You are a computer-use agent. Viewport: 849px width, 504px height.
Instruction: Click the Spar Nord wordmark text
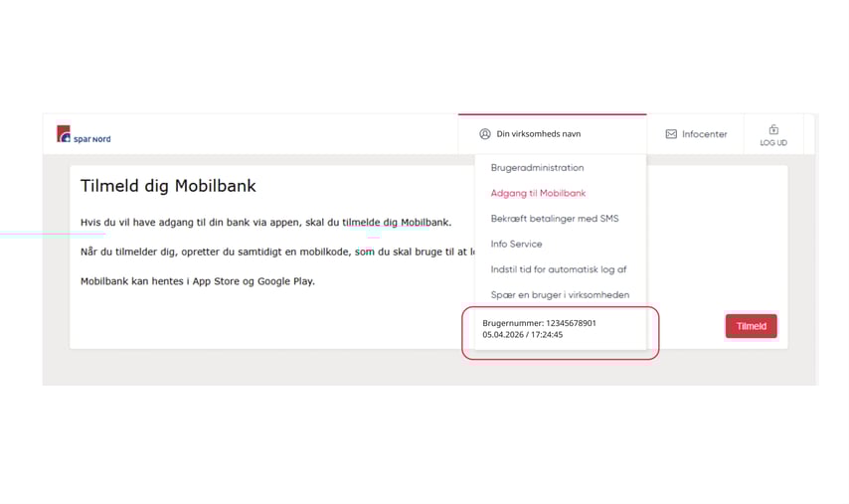[92, 139]
